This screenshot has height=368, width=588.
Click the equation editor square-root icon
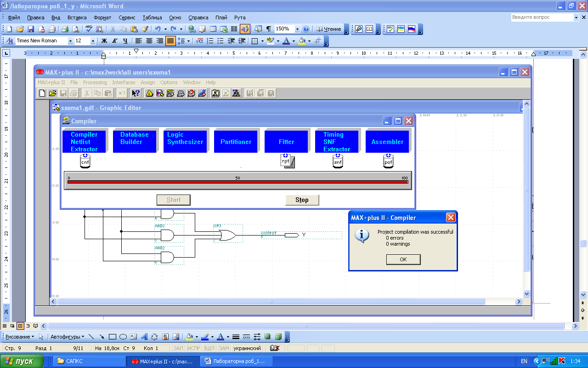tap(199, 41)
